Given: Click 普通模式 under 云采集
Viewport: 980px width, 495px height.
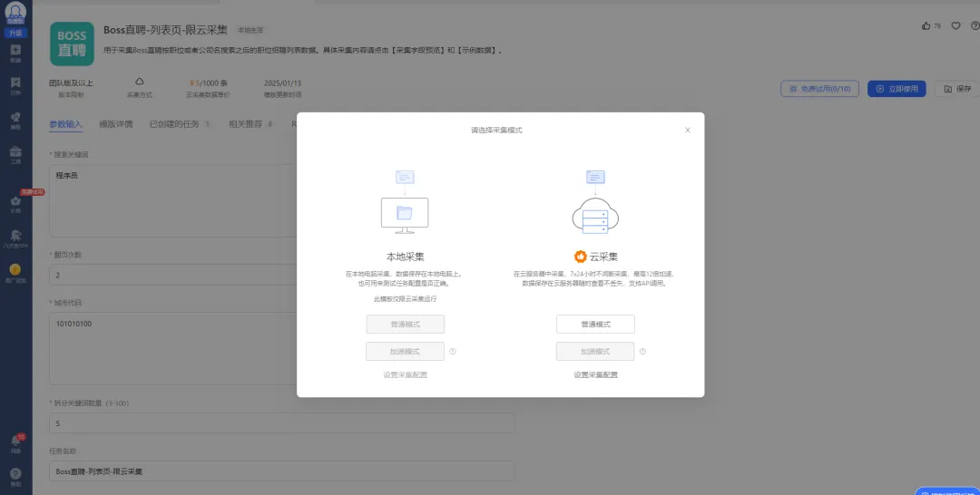Looking at the screenshot, I should pyautogui.click(x=595, y=325).
